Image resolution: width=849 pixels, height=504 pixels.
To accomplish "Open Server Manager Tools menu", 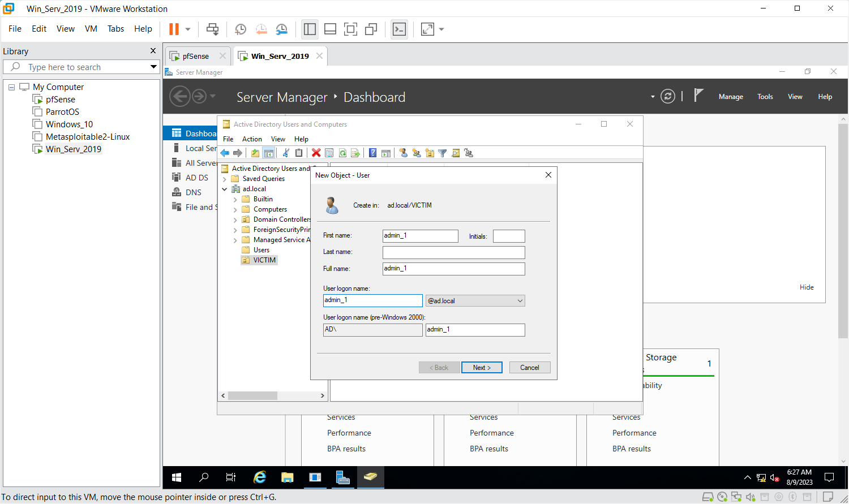I will click(765, 97).
